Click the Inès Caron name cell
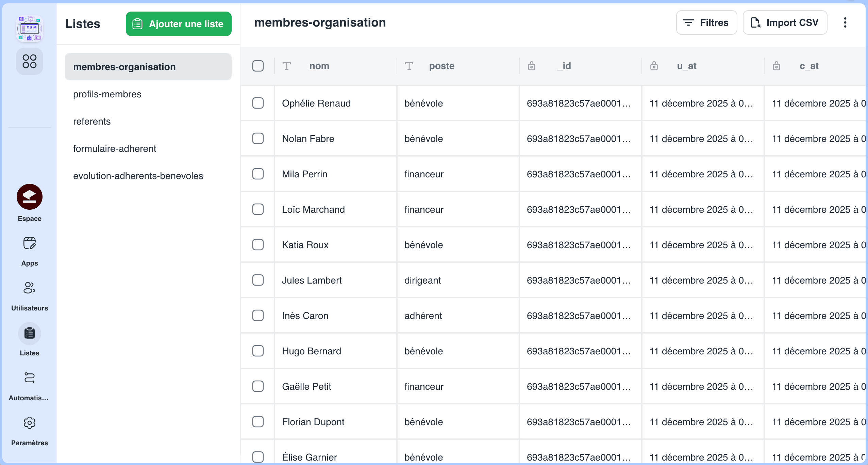Screen dimensions: 868x465 tap(305, 316)
